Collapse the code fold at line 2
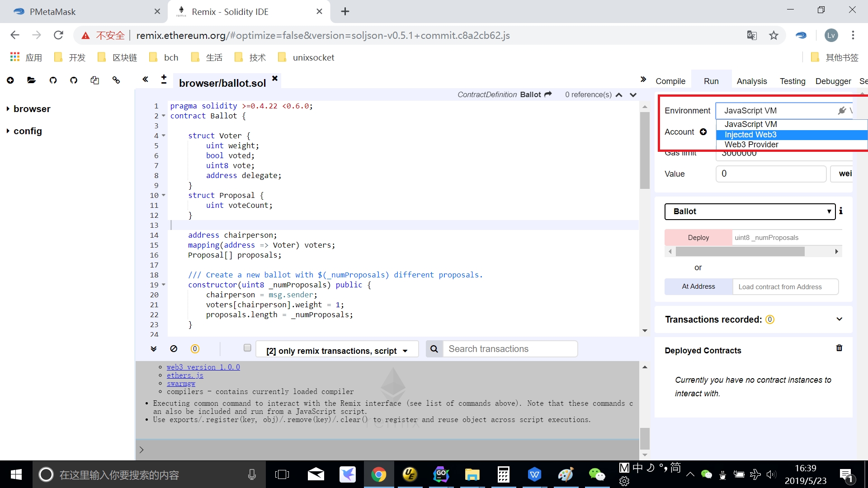This screenshot has width=868, height=488. [164, 116]
